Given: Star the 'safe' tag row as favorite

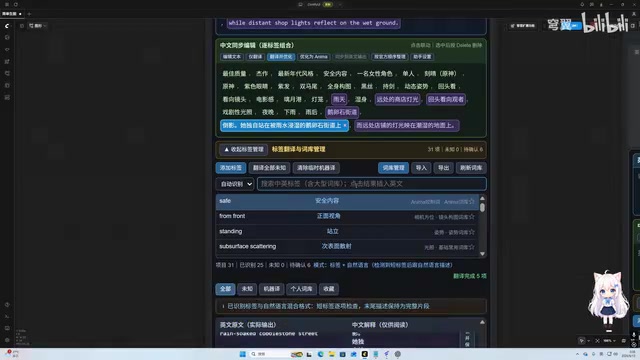Looking at the screenshot, I should tap(472, 201).
